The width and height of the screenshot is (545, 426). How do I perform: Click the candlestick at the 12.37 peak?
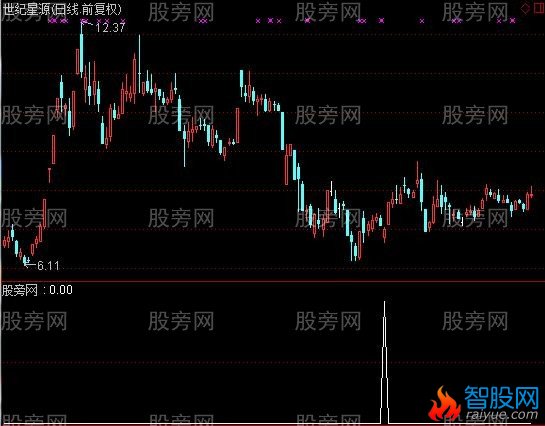pos(81,51)
